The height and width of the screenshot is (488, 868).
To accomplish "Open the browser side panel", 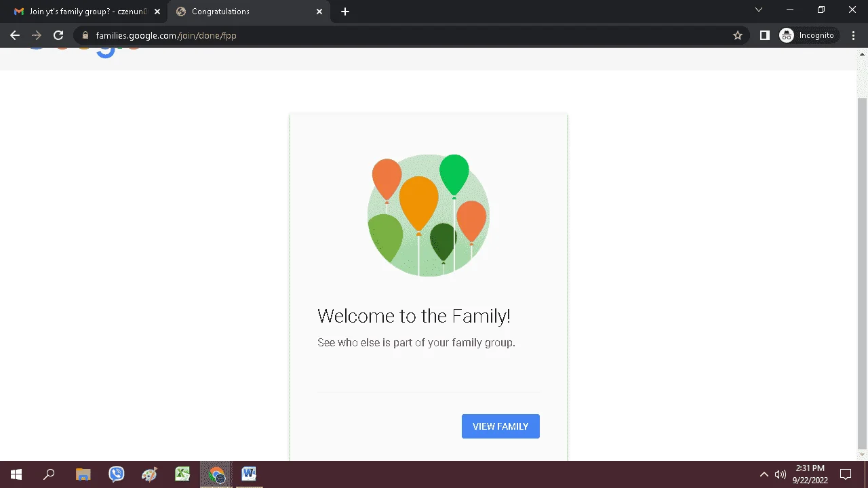I will coord(765,35).
